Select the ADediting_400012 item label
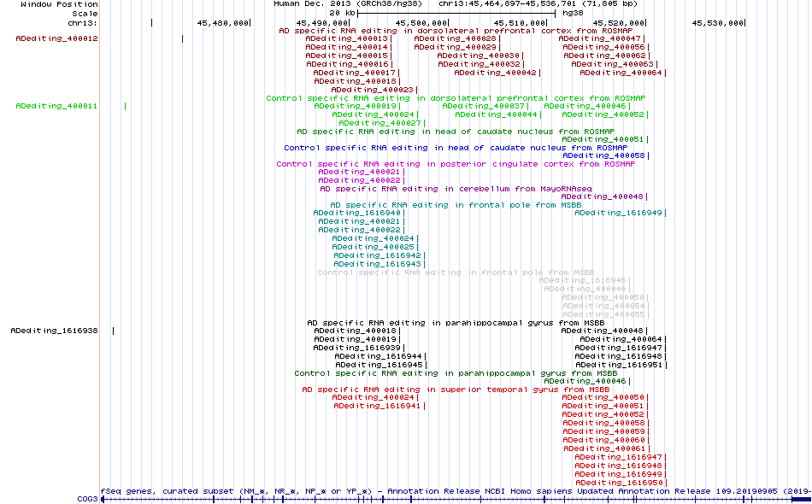Image resolution: width=812 pixels, height=504 pixels. coord(57,38)
